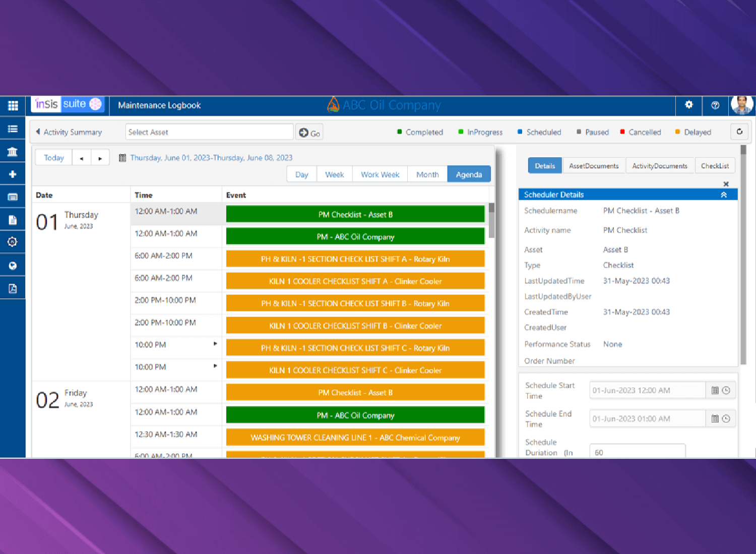The image size is (756, 554).
Task: Open clock picker for Schedule End Time
Action: (x=726, y=419)
